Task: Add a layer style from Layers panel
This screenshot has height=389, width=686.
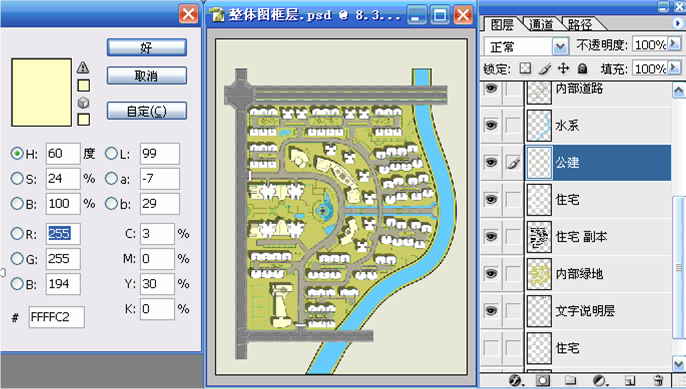Action: (515, 380)
